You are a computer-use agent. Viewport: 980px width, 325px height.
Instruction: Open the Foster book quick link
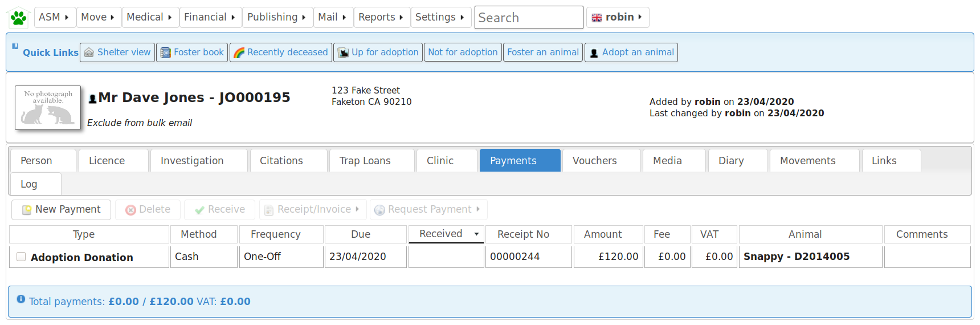click(192, 52)
